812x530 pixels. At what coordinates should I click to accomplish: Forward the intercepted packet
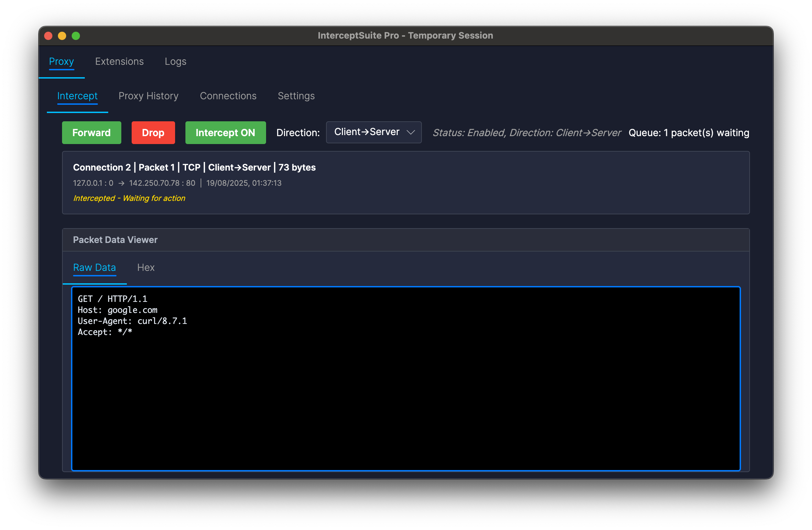(x=91, y=133)
